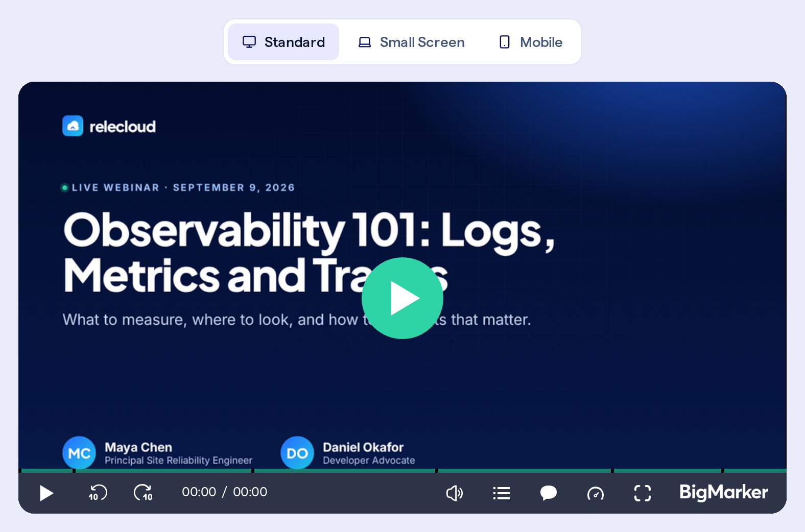The image size is (805, 532).
Task: Enter fullscreen mode
Action: click(x=643, y=493)
